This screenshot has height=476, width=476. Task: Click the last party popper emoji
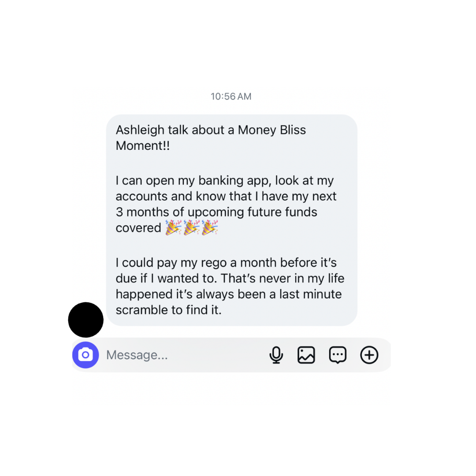coord(210,228)
